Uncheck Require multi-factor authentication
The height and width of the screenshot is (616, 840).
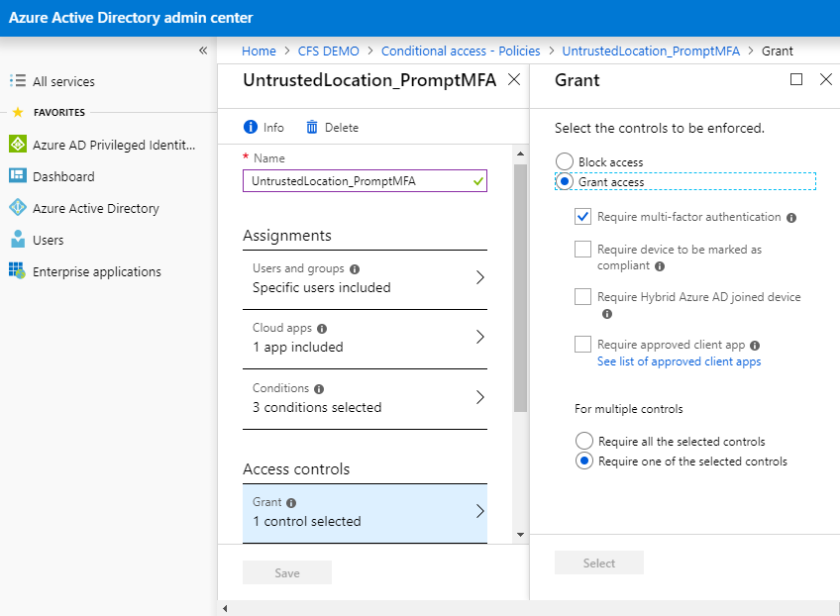tap(582, 217)
